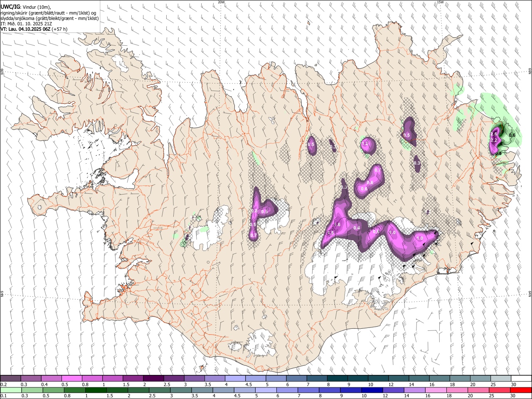The height and width of the screenshot is (399, 532).
Task: Click the violet bottom legend swatch labeled 12
Action: (393, 390)
